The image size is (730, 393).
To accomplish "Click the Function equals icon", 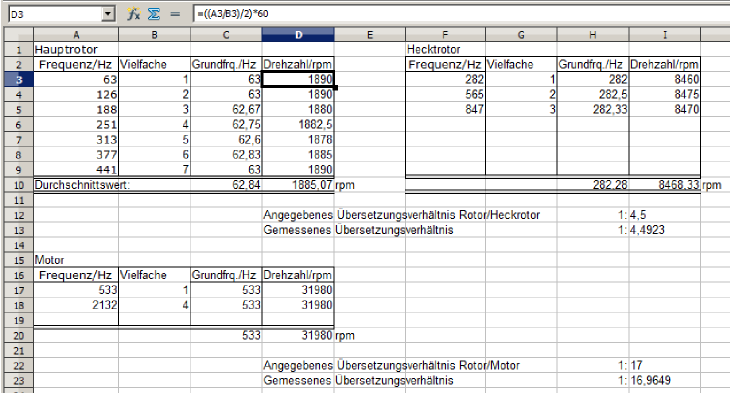I will [175, 14].
